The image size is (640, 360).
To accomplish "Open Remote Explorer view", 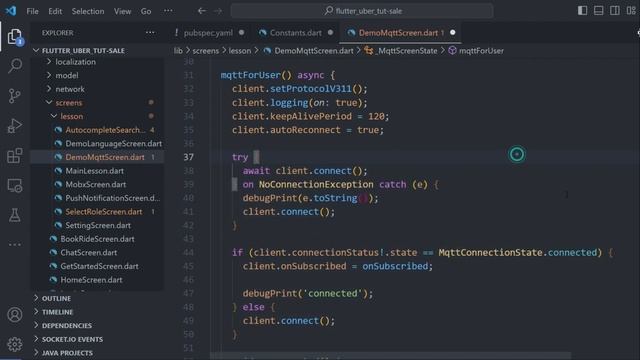I will click(x=15, y=186).
